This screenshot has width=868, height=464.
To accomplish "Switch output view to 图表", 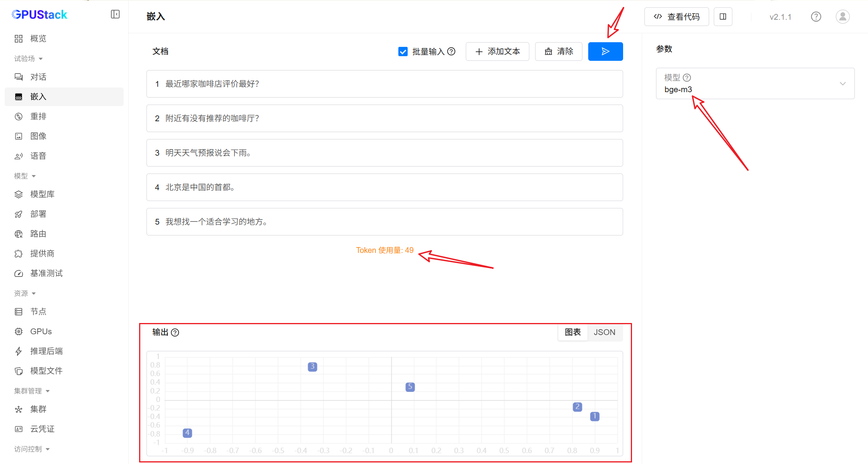I will [x=573, y=332].
